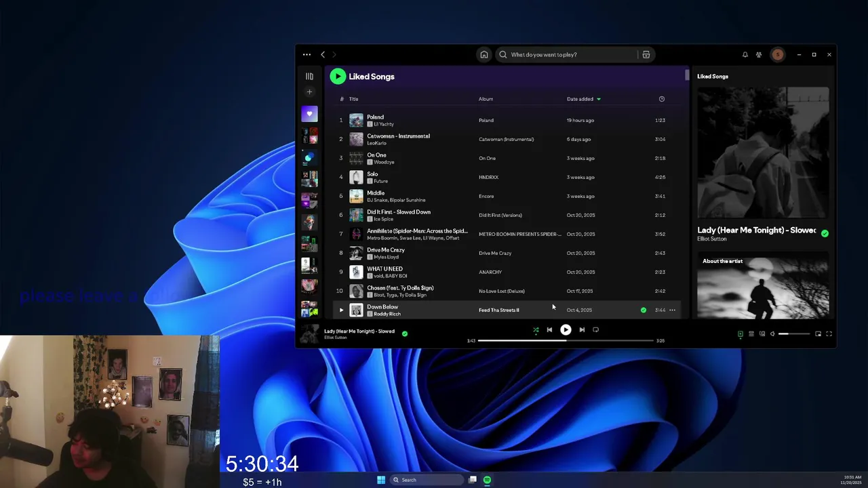Toggle liked checkmark next to now playing title
The height and width of the screenshot is (488, 868).
point(405,333)
